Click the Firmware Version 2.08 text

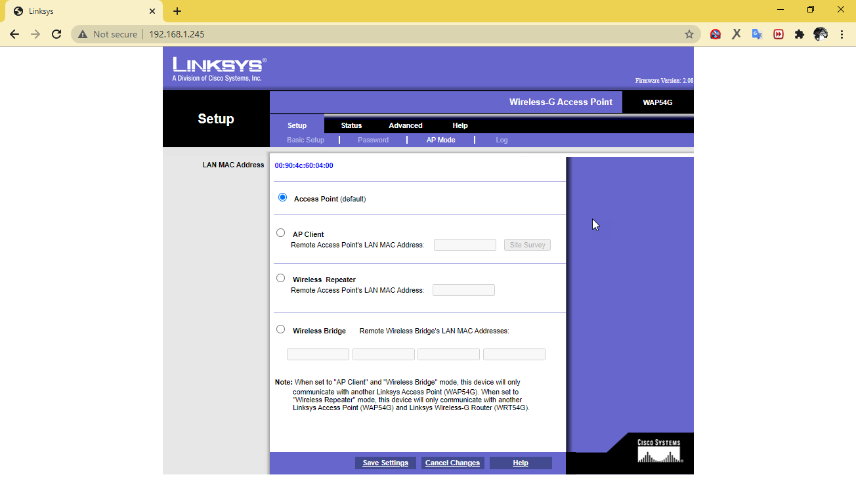(664, 81)
